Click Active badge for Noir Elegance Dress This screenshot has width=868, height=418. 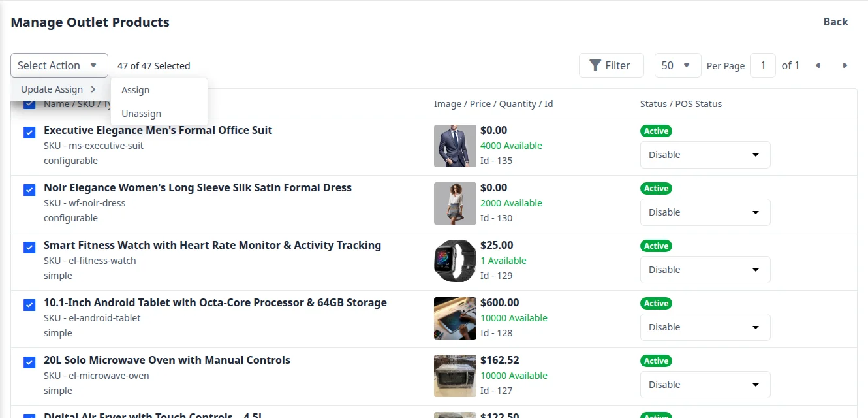656,188
